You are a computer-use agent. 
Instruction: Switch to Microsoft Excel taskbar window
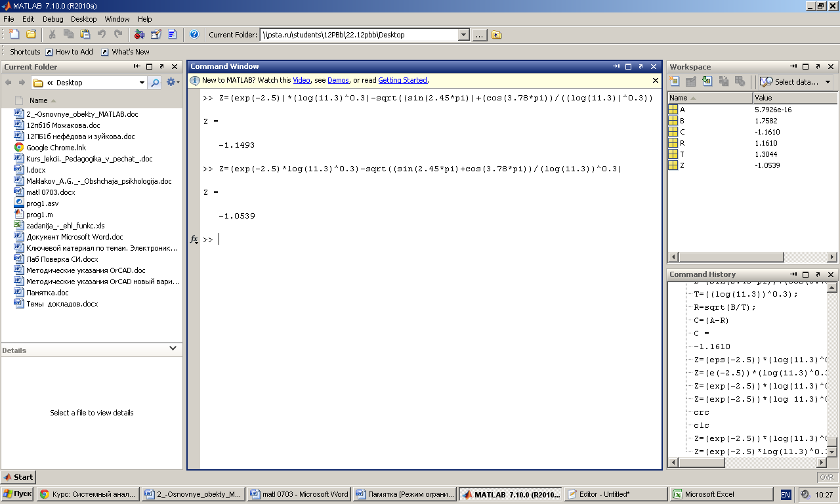coord(721,494)
